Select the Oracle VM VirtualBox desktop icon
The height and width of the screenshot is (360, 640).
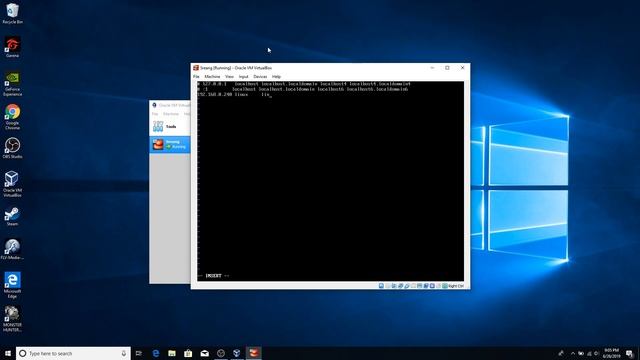[x=12, y=184]
